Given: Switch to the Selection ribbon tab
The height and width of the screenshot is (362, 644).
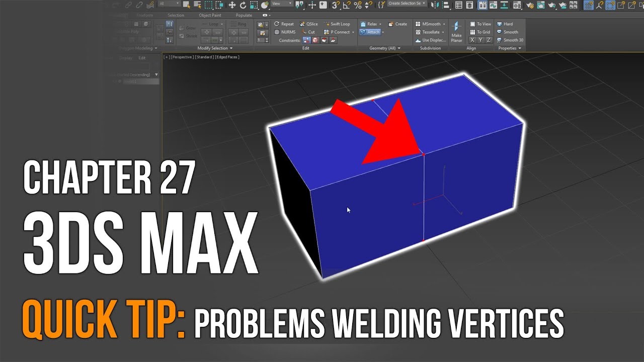Looking at the screenshot, I should (176, 16).
